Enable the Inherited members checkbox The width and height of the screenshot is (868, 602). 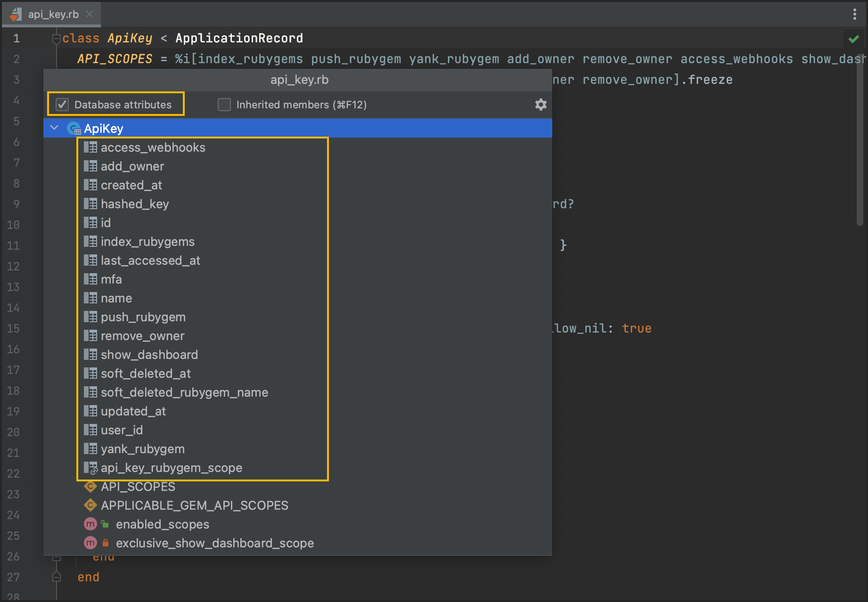coord(224,105)
